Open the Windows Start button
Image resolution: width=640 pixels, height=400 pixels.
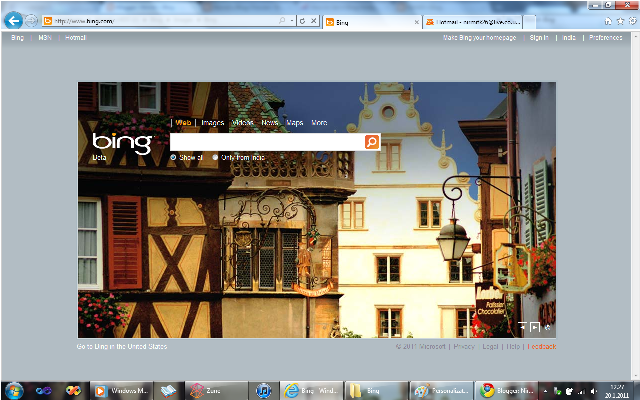[x=14, y=390]
